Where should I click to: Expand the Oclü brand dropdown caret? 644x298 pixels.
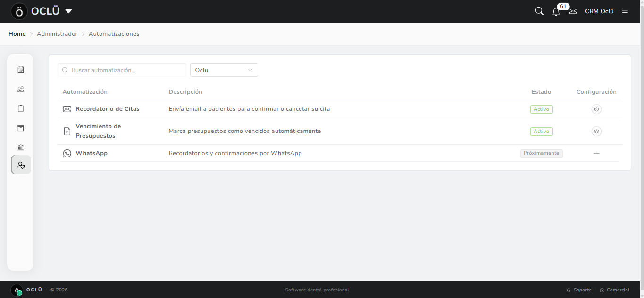pyautogui.click(x=68, y=11)
